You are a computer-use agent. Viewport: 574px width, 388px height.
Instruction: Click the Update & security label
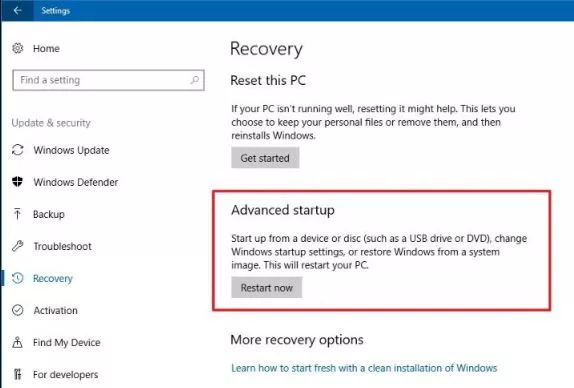51,123
